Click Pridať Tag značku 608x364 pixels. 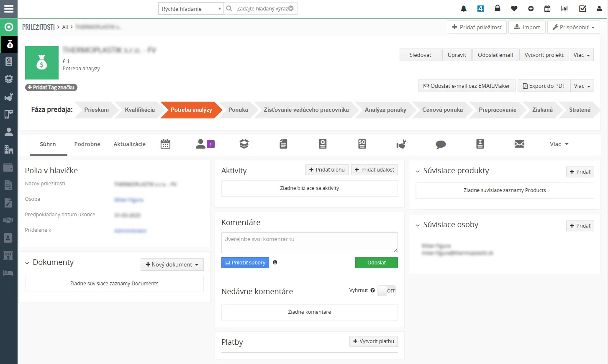tap(51, 87)
